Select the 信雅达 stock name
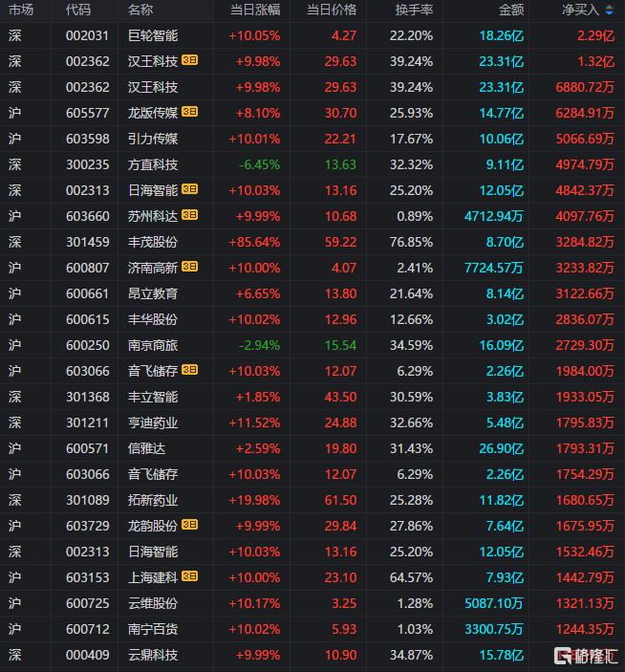The width and height of the screenshot is (625, 672). point(146,448)
